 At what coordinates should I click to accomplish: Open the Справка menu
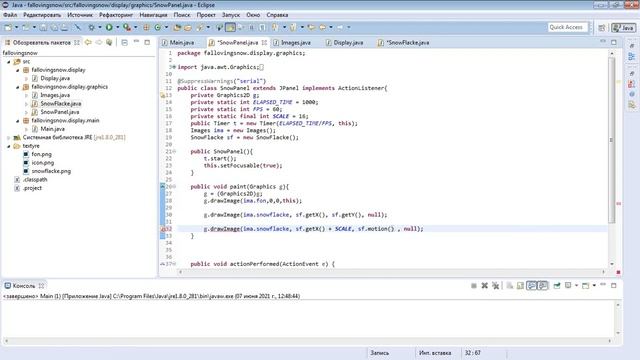pyautogui.click(x=277, y=15)
